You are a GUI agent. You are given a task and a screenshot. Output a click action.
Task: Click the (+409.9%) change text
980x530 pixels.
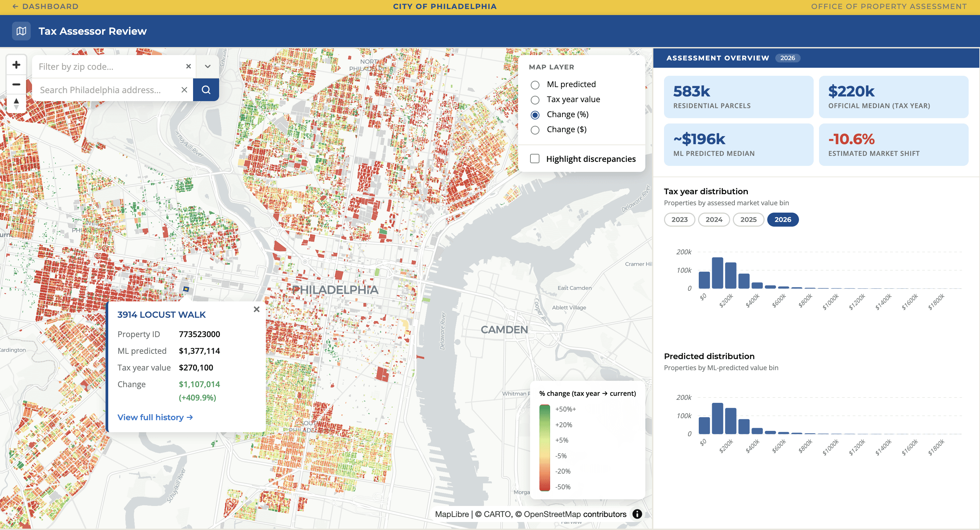click(197, 398)
